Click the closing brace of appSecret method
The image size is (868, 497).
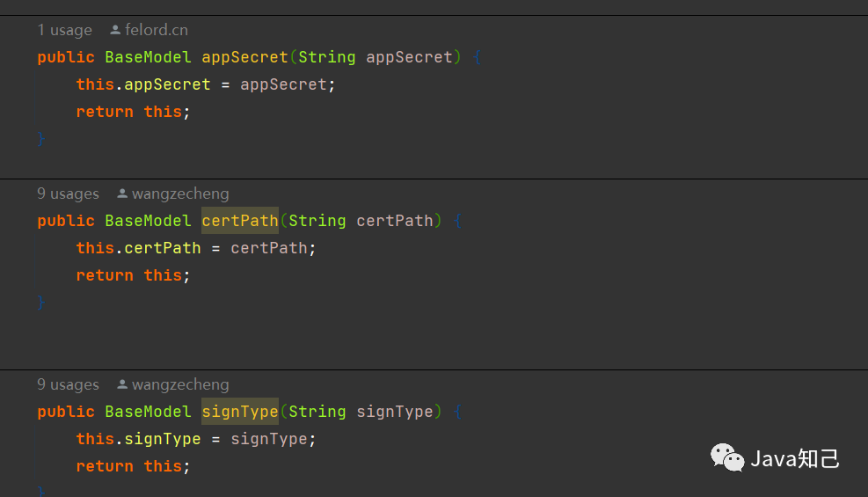pos(41,139)
